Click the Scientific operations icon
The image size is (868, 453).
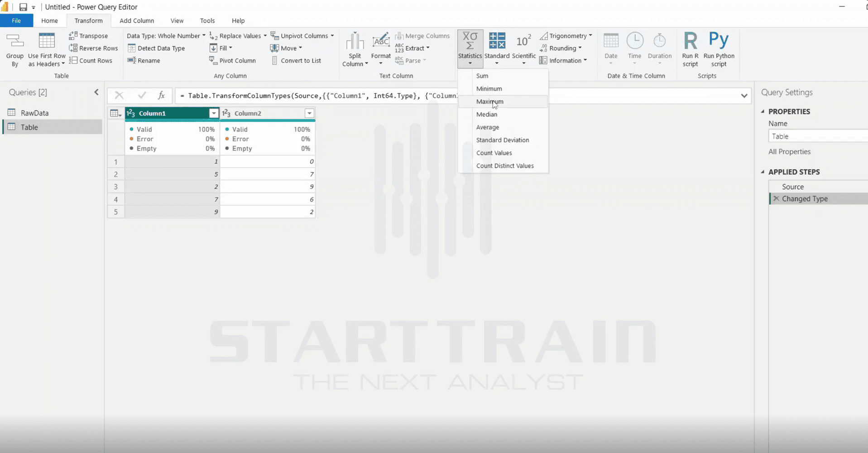[x=523, y=41]
